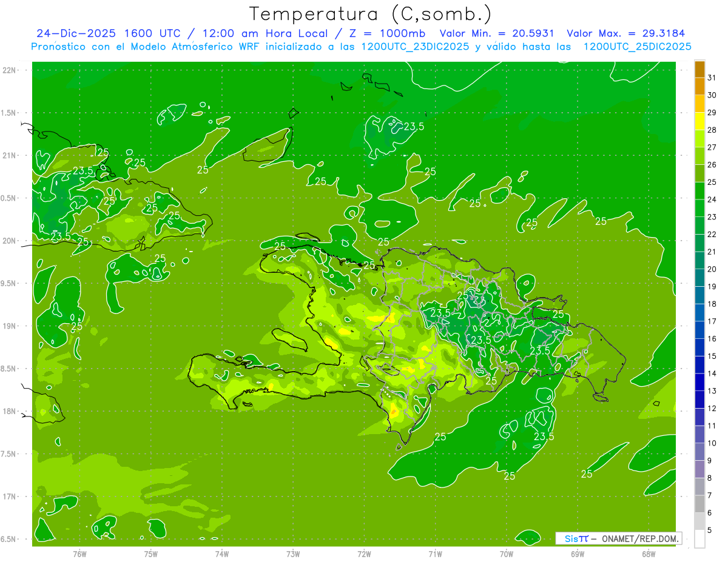The width and height of the screenshot is (728, 562).
Task: Click the date text "24-Dic-2025 1600 UTC"
Action: tap(108, 33)
